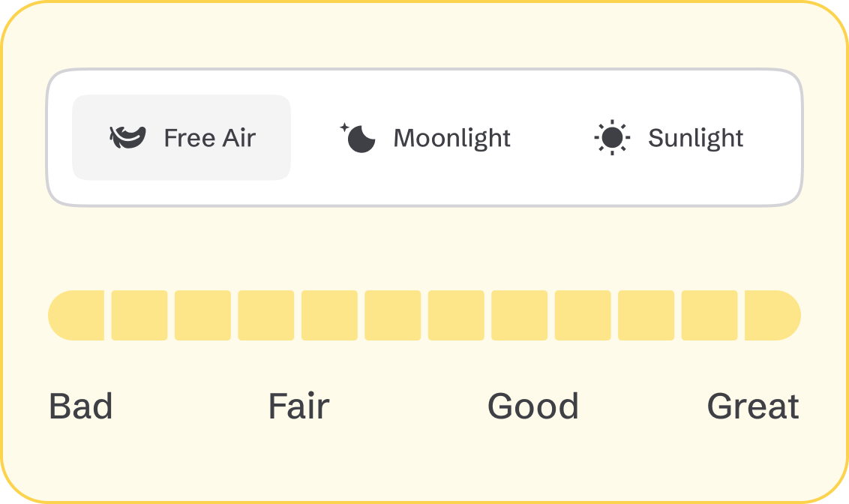Screen dimensions: 849x504
Task: Choose the Good rating label
Action: pos(533,406)
